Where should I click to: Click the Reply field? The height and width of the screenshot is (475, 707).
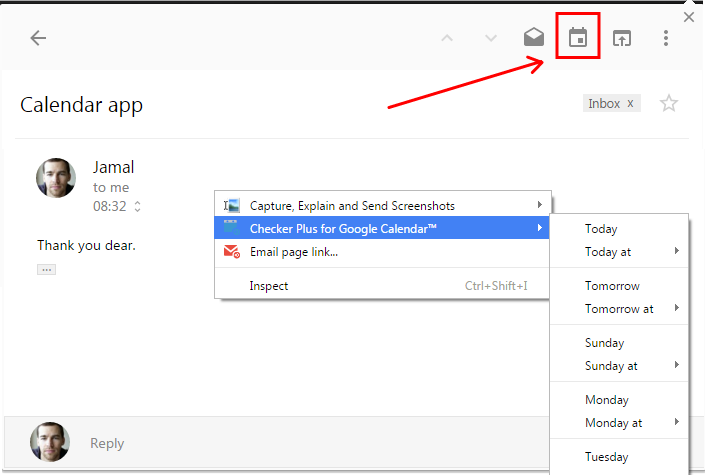(107, 443)
